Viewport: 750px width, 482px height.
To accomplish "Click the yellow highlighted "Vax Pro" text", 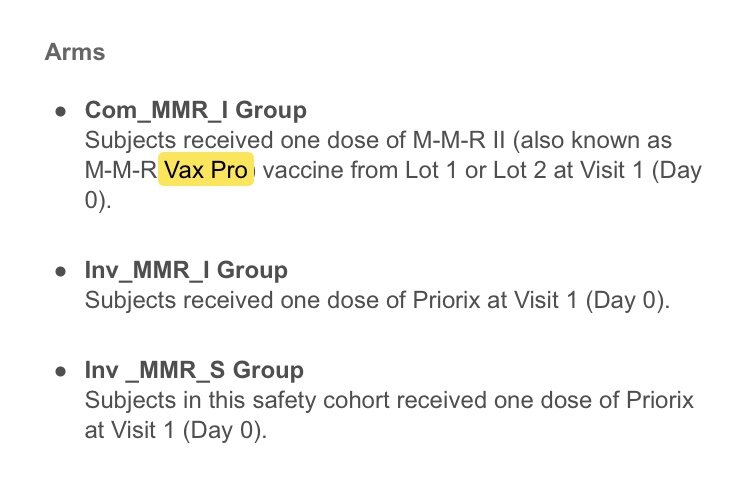I will [x=206, y=169].
